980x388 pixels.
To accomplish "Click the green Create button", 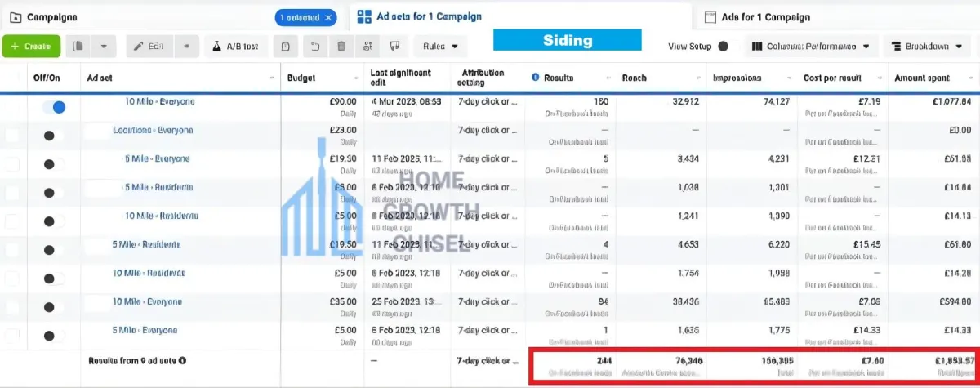I will 31,47.
